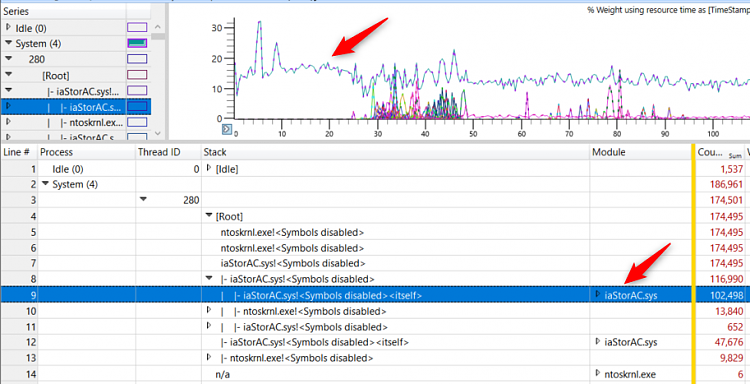This screenshot has height=384, width=750.
Task: Expand ntoskrnl.exe stack on line 10
Action: pos(209,311)
